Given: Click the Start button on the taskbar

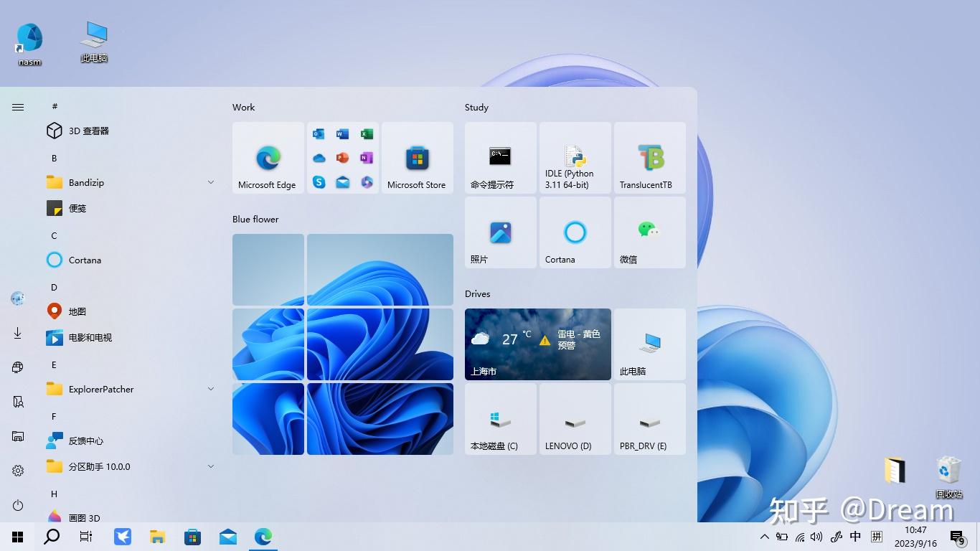Looking at the screenshot, I should 17,537.
